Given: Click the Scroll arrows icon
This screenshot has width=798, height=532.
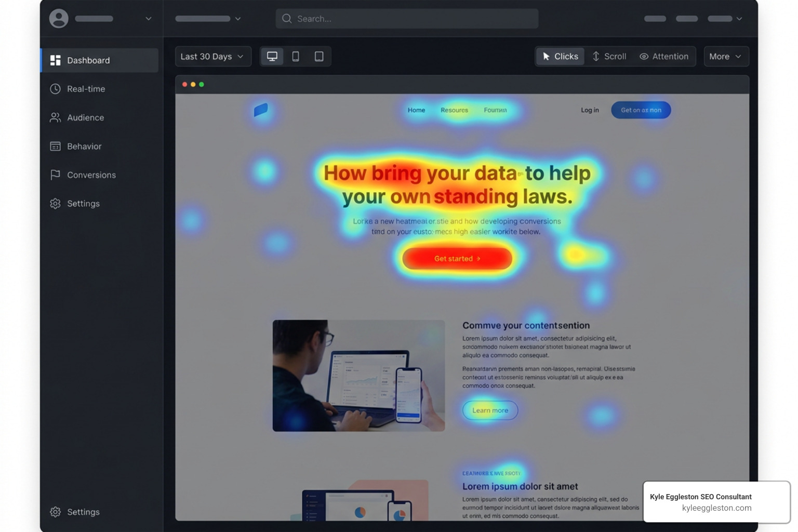Looking at the screenshot, I should (x=596, y=57).
